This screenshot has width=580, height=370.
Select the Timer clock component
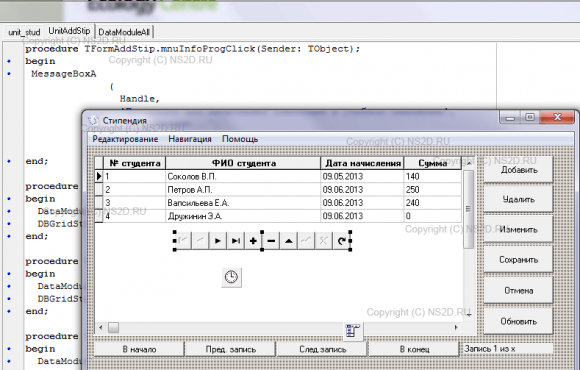(232, 277)
